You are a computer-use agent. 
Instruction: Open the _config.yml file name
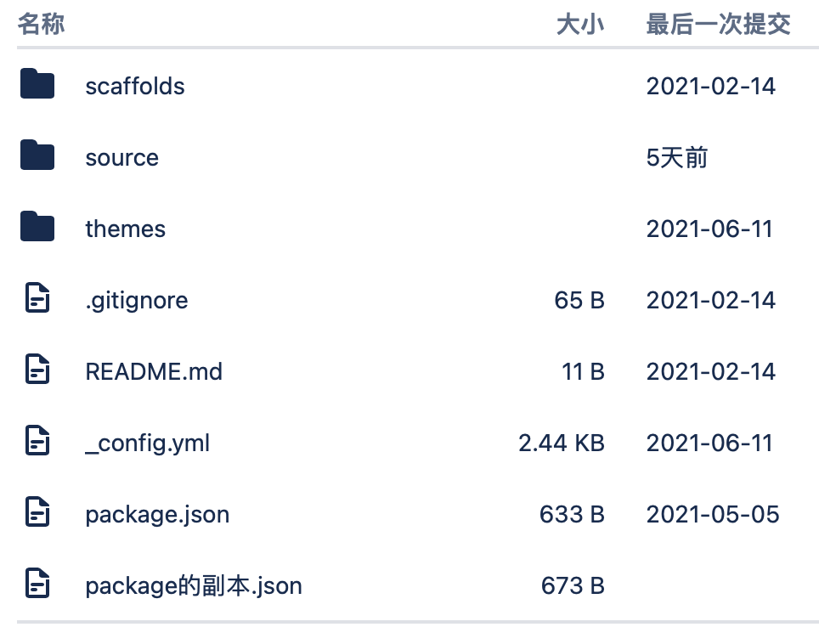147,443
